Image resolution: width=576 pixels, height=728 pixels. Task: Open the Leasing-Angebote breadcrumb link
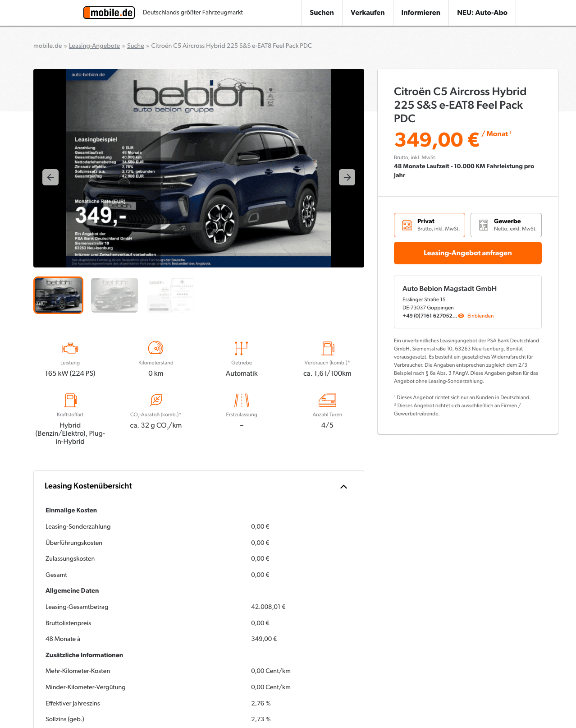pyautogui.click(x=94, y=46)
